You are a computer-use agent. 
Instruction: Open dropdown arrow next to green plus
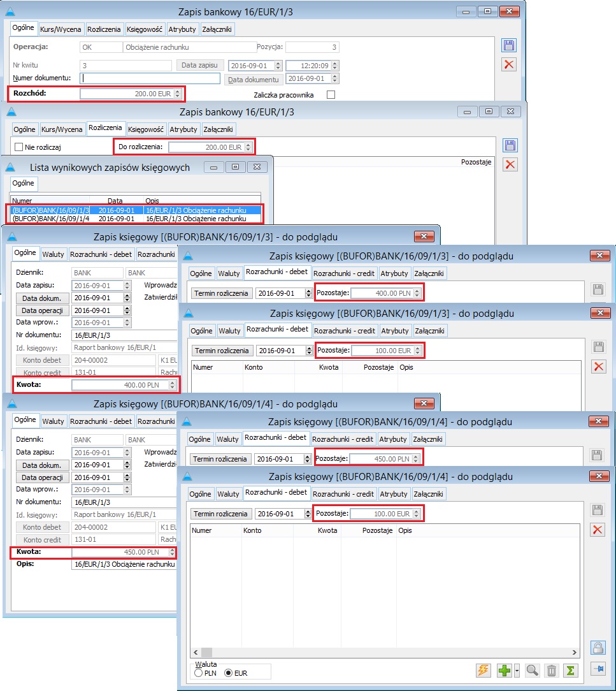click(517, 671)
